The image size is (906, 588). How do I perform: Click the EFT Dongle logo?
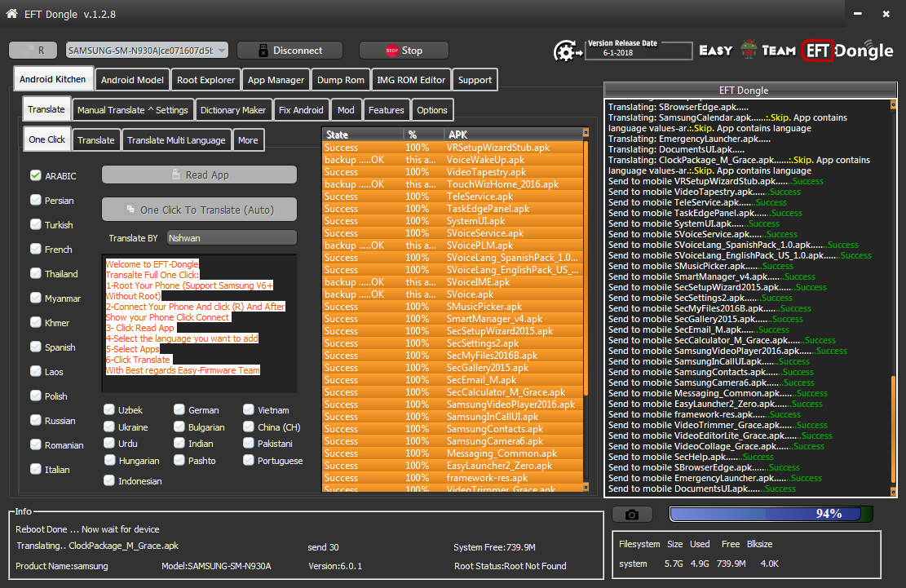(847, 51)
